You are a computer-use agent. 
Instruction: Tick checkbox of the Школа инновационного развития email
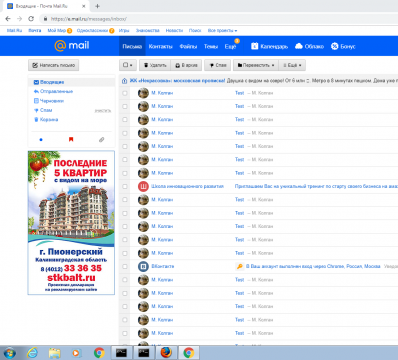tap(125, 186)
